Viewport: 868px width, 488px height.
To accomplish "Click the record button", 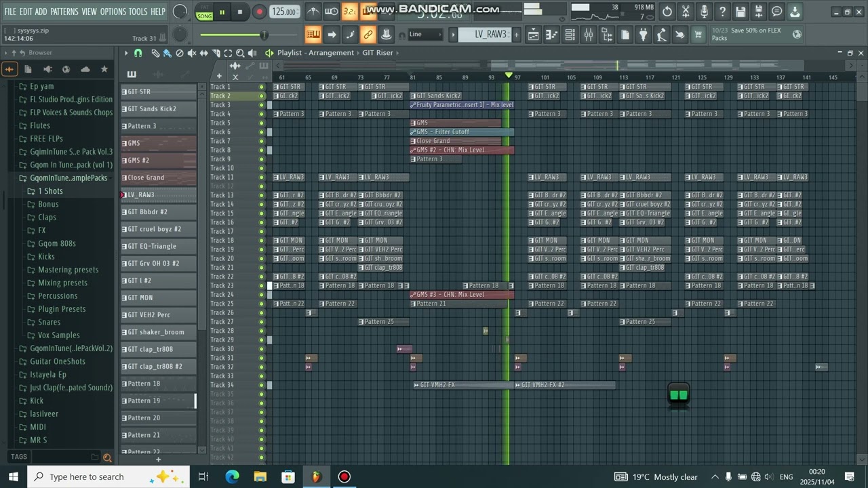I will point(259,12).
